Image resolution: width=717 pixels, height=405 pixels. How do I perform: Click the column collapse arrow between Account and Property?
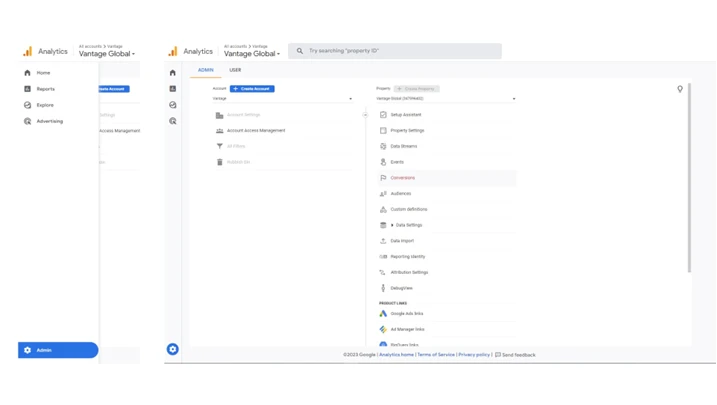[365, 115]
